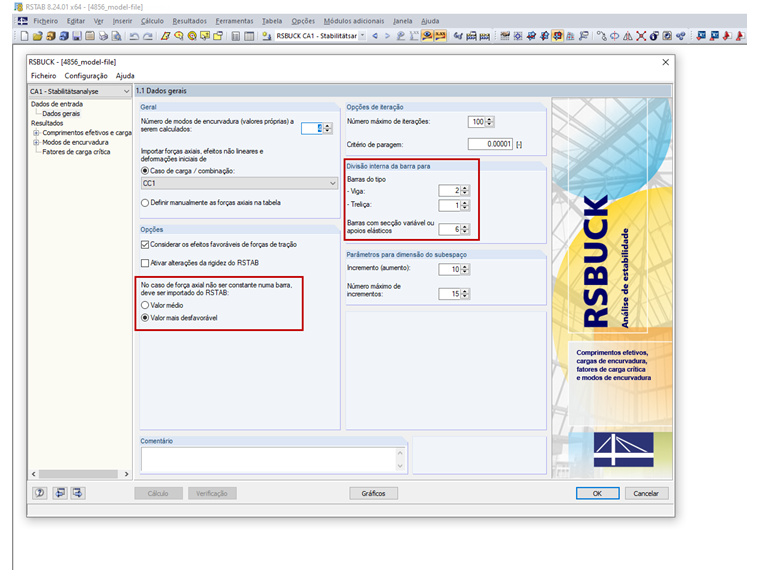Open the 'RSBUCK CA1' toolbar dropdown arrow
760x570 pixels.
(362, 36)
